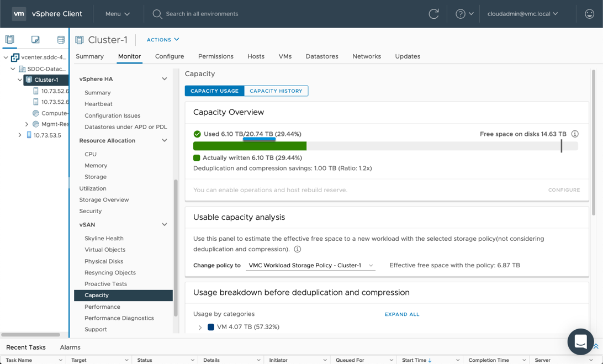Click the blue VM category swatch
The image size is (603, 364).
[211, 327]
